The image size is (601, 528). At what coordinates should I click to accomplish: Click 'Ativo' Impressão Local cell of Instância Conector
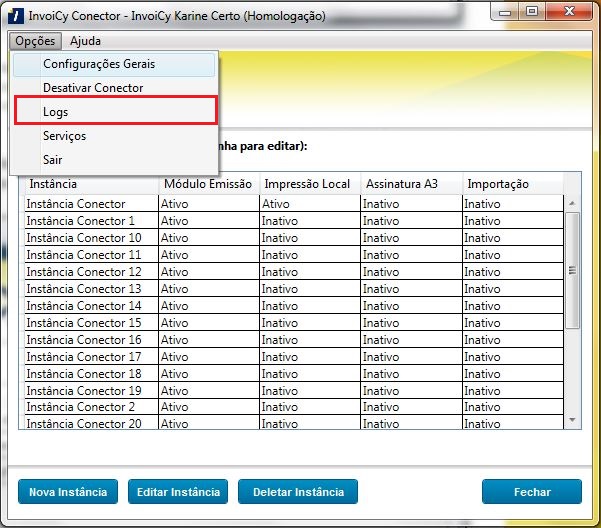pyautogui.click(x=310, y=203)
